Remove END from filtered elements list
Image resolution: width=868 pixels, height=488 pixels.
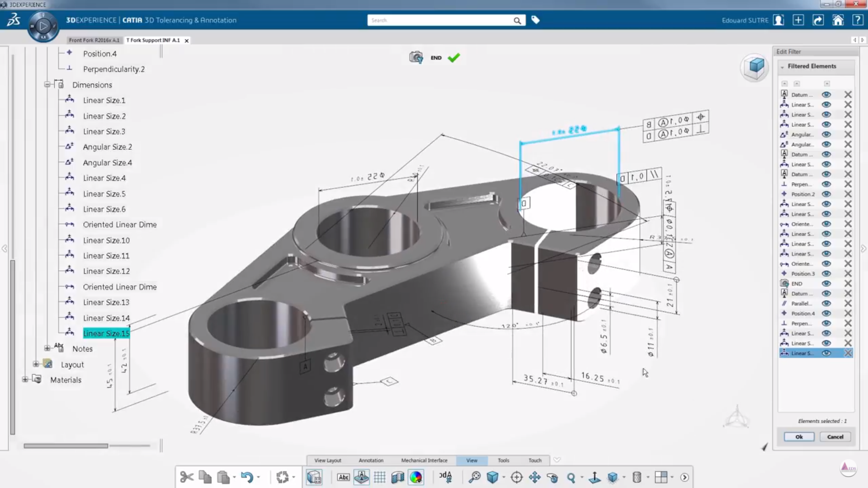coord(848,283)
